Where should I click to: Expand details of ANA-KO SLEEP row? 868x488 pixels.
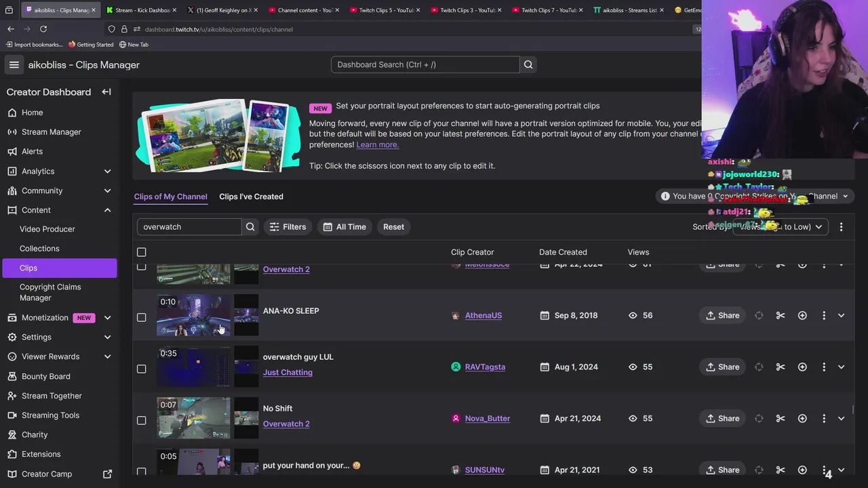pos(841,315)
